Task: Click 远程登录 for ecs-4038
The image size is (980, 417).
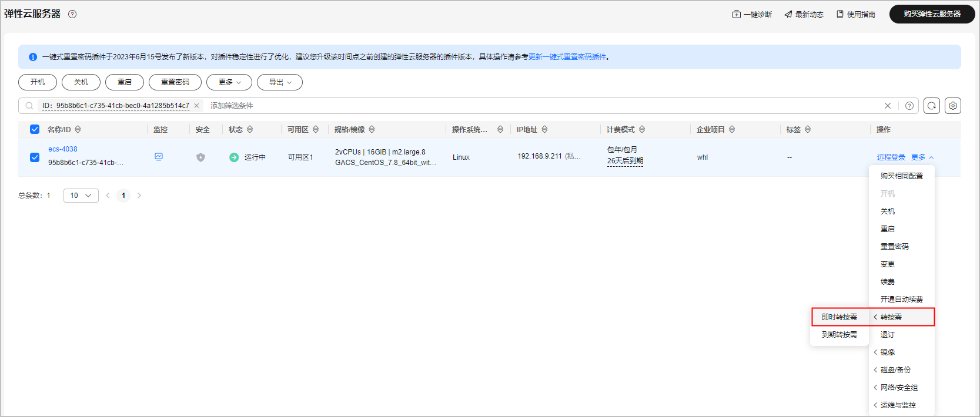Action: click(891, 157)
